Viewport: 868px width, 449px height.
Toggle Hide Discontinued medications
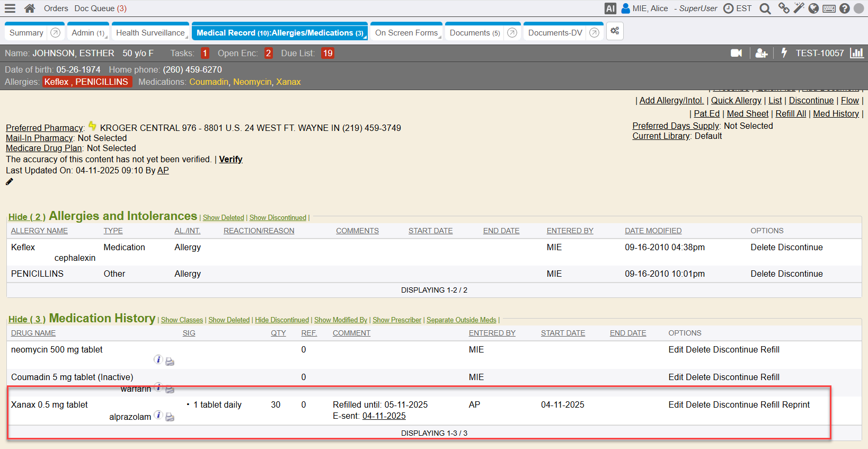[281, 320]
